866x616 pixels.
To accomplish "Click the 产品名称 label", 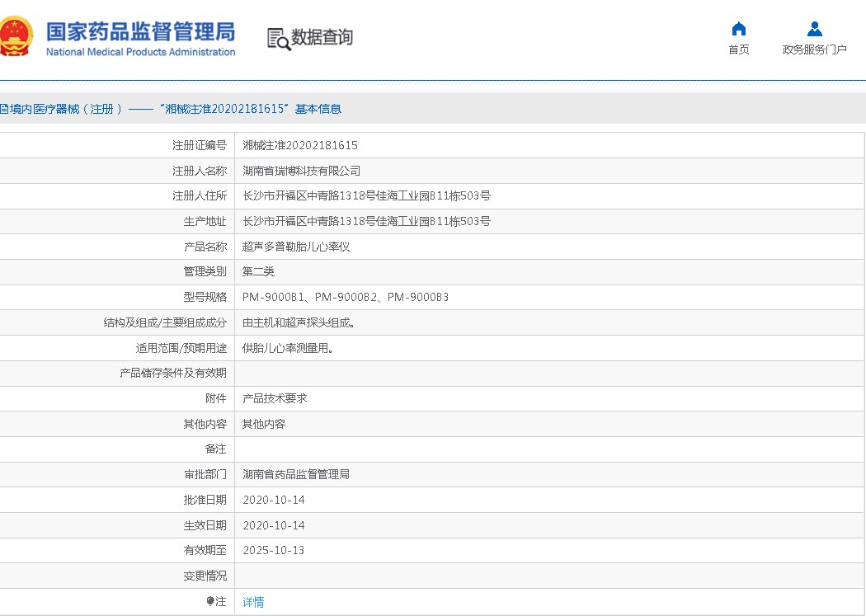I will pyautogui.click(x=205, y=247).
